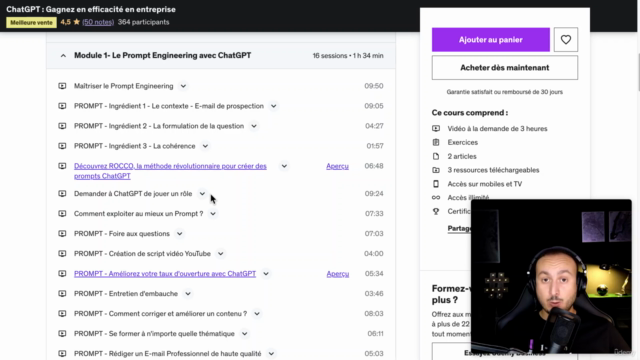Image resolution: width=640 pixels, height=360 pixels.
Task: Click the 4,5 rating value
Action: [65, 22]
